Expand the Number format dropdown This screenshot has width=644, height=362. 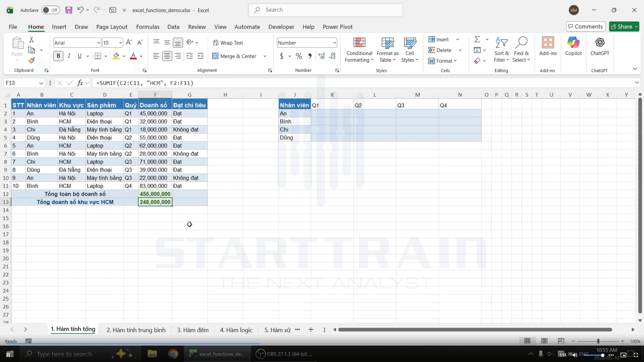click(335, 43)
